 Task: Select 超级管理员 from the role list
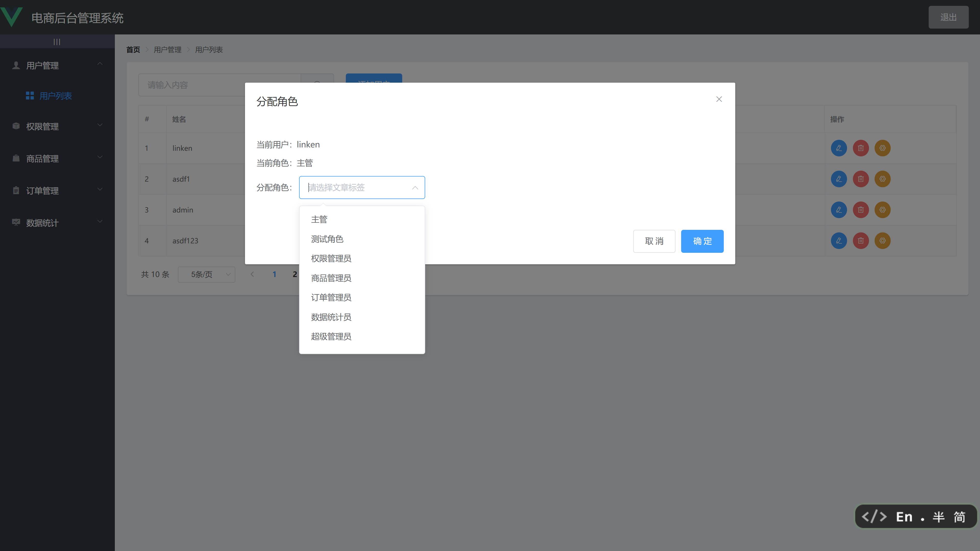point(330,336)
